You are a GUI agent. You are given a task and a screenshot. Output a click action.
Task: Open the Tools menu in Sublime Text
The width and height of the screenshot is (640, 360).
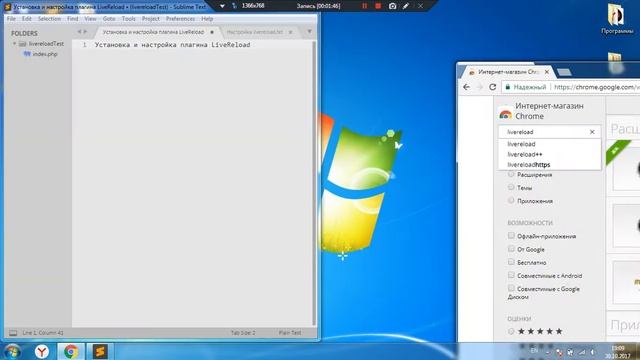[x=129, y=19]
